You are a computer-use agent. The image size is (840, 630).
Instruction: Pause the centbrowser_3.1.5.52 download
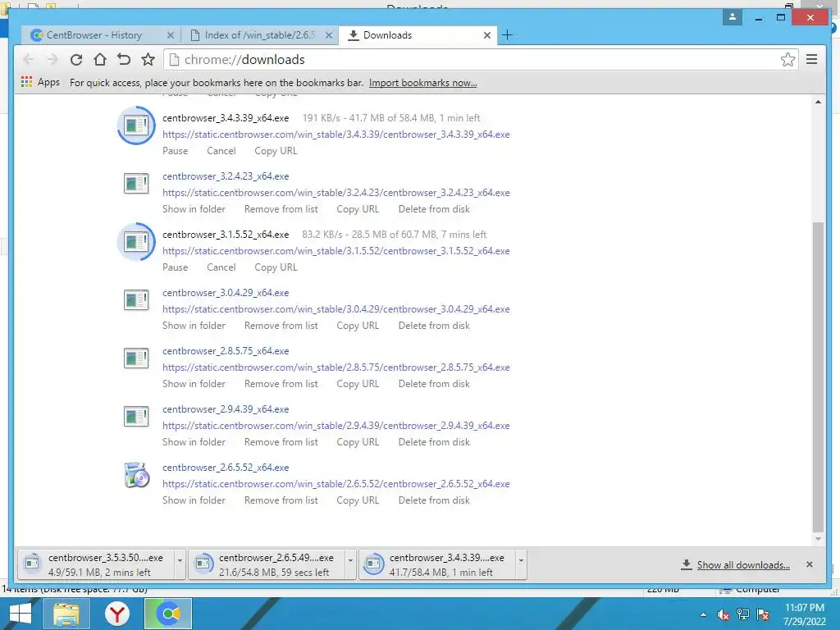(x=176, y=267)
